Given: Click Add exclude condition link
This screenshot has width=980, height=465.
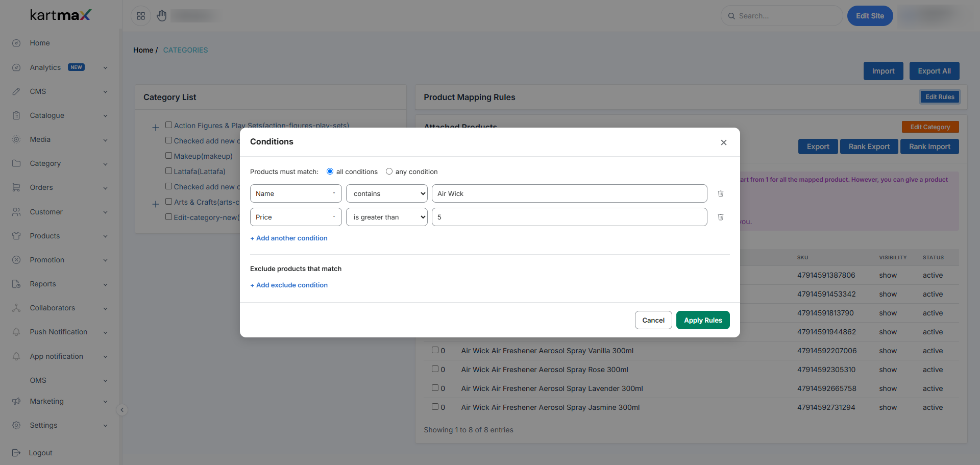Looking at the screenshot, I should [x=289, y=285].
